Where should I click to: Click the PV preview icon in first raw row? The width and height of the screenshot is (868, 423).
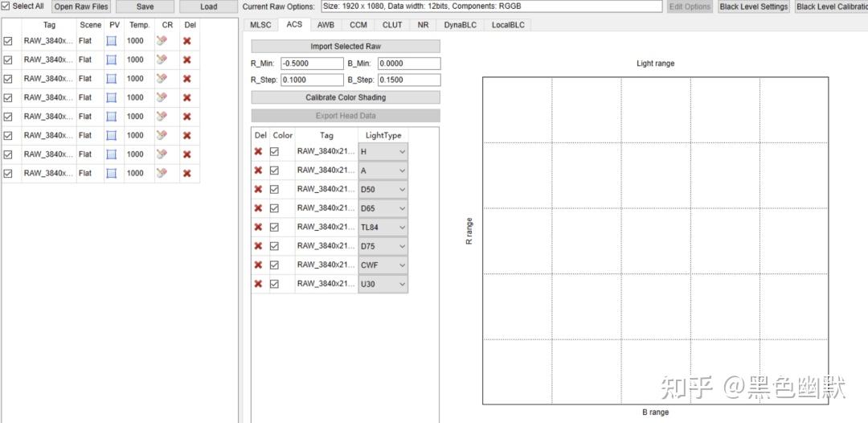111,41
